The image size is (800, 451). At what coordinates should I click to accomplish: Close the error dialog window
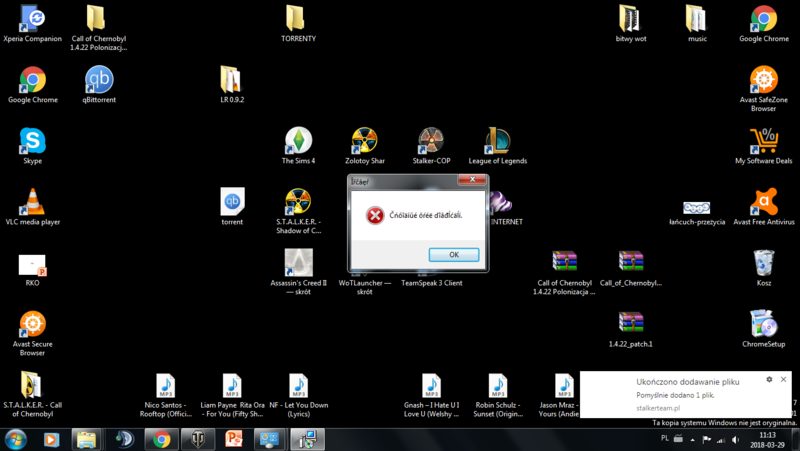[472, 181]
